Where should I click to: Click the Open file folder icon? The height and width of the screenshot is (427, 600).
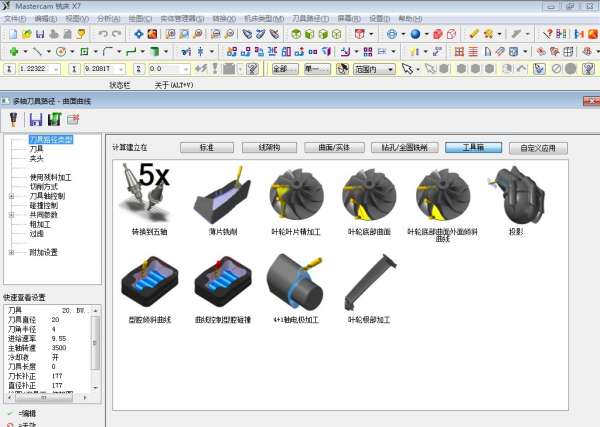tap(26, 34)
